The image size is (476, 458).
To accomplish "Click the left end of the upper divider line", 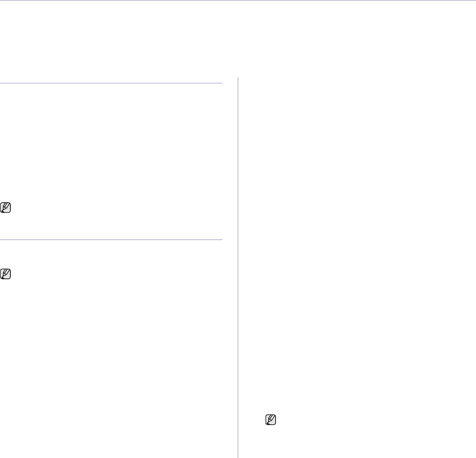I will click(1, 83).
